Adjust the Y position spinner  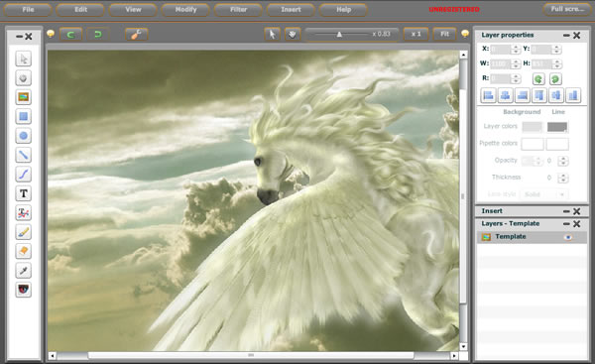[x=556, y=49]
